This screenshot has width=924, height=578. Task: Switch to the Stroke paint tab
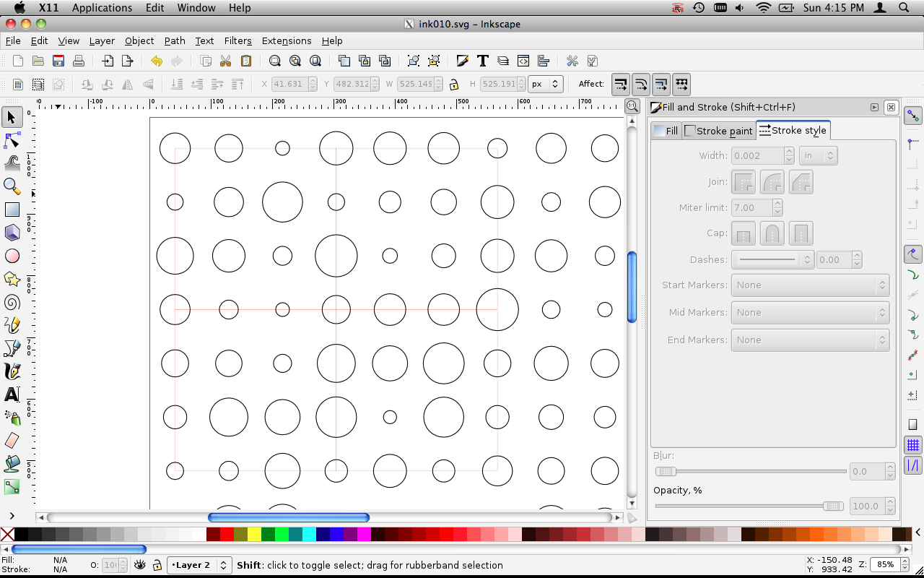click(x=718, y=131)
